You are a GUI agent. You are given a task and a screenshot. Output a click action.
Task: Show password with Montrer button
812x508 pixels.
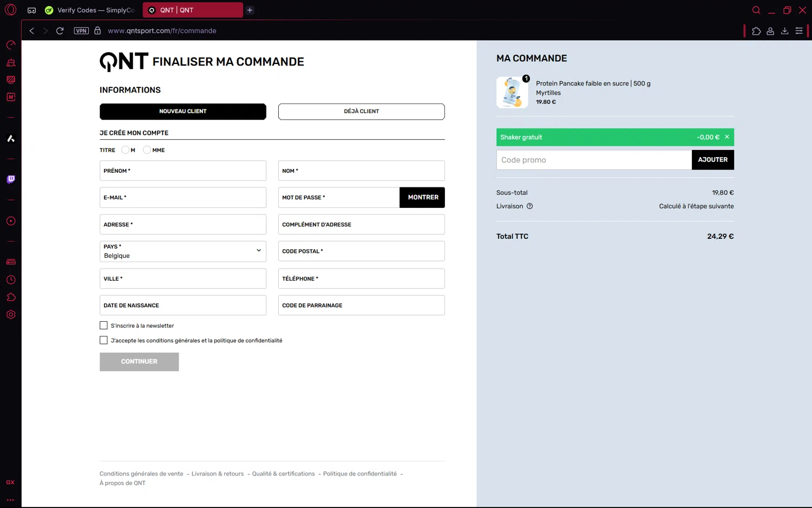(422, 198)
